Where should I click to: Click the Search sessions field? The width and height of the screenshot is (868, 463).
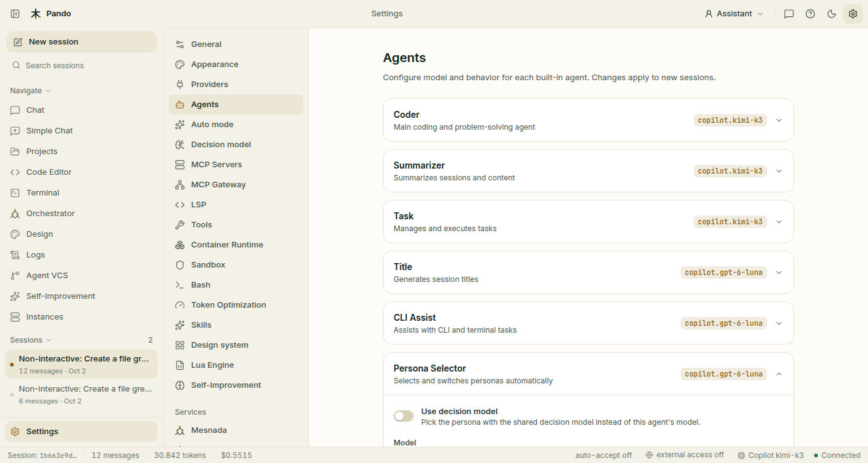point(81,66)
